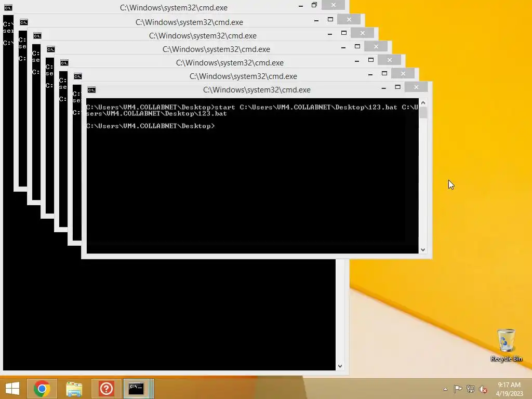Click the frontmost cmd window's scroll-up arrow
This screenshot has height=399, width=532.
point(423,103)
